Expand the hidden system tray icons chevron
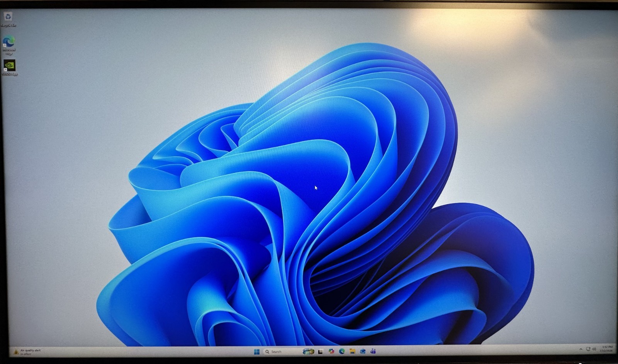Image resolution: width=618 pixels, height=364 pixels. coord(581,349)
